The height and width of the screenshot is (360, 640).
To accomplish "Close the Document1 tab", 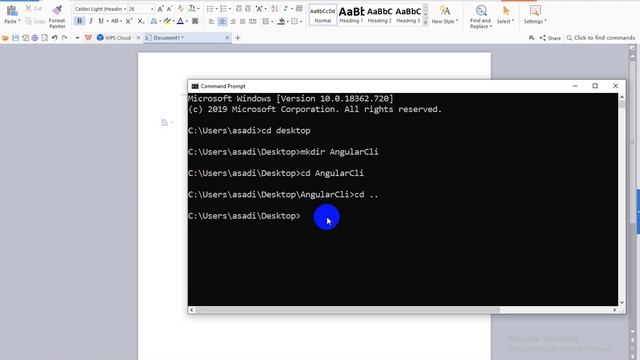I will [x=227, y=38].
